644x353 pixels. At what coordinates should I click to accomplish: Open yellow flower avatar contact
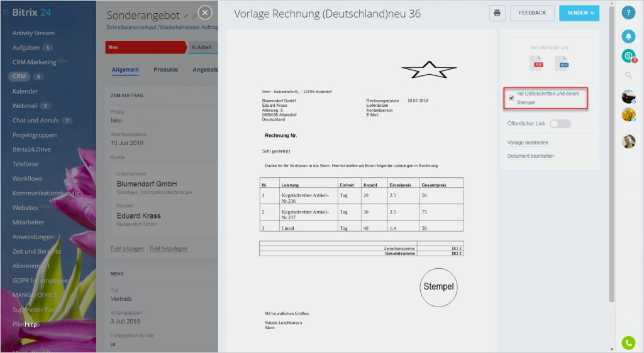pos(628,114)
